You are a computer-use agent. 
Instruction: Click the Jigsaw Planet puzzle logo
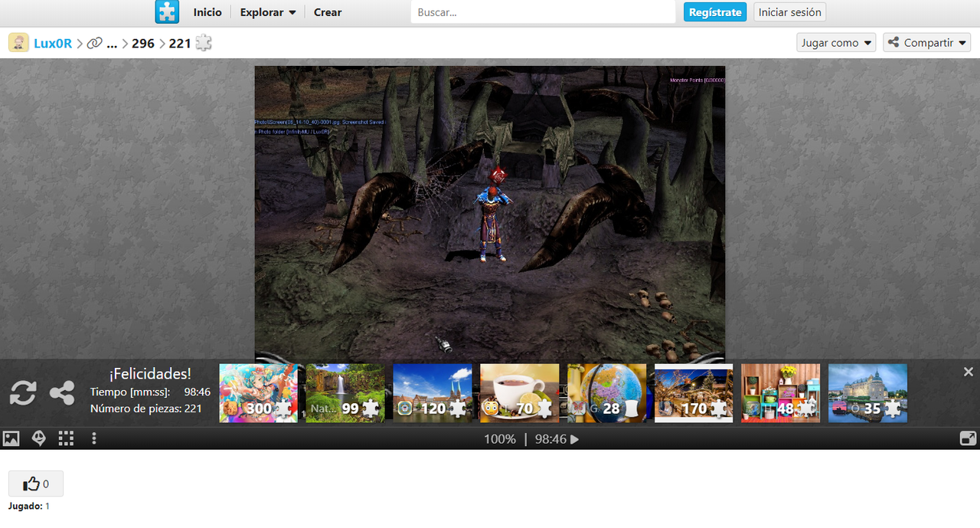pyautogui.click(x=167, y=12)
